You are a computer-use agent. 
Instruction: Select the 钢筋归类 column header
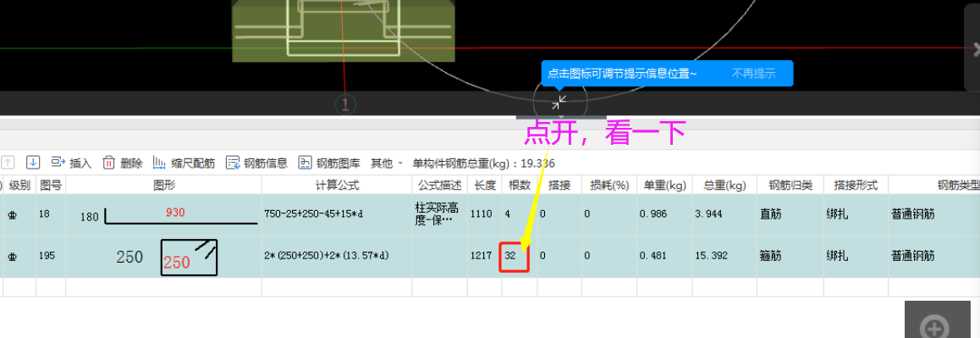click(790, 185)
